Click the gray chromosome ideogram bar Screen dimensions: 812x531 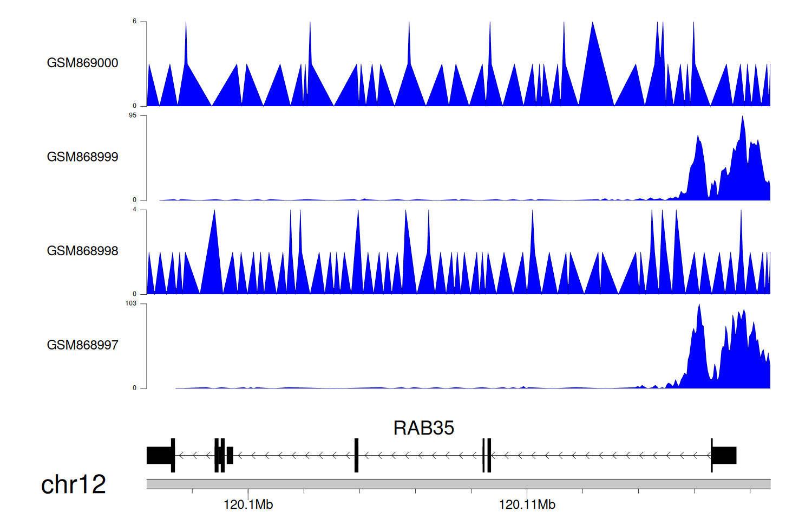click(458, 484)
